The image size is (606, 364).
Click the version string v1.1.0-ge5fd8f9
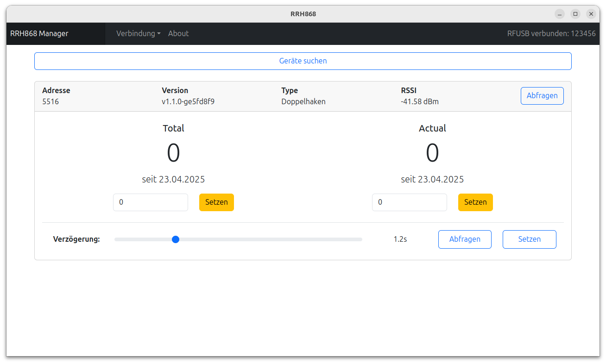tap(188, 101)
